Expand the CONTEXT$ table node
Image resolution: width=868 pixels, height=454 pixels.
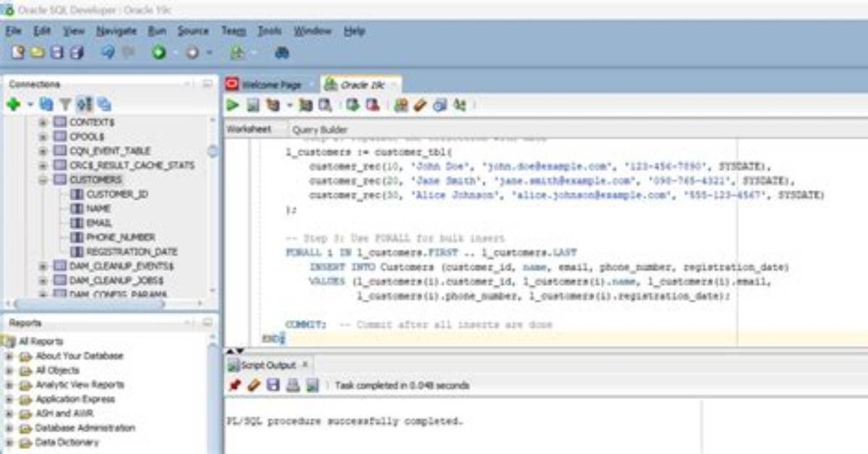click(43, 122)
